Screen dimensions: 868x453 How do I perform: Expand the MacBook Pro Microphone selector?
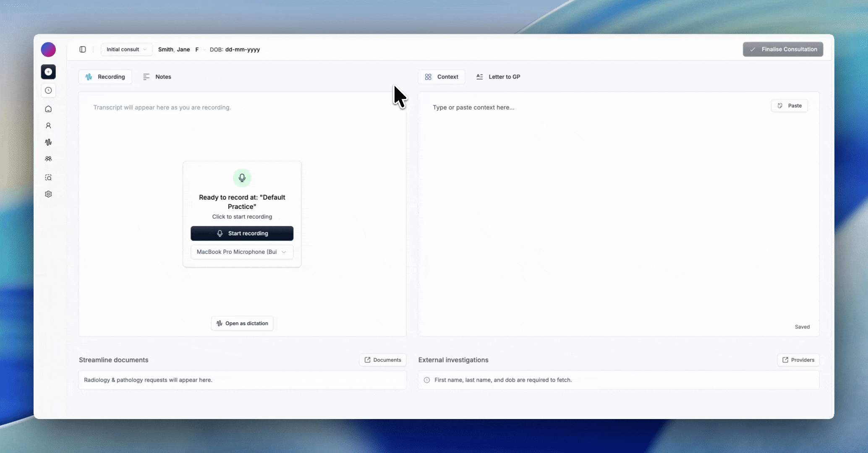[x=242, y=252]
